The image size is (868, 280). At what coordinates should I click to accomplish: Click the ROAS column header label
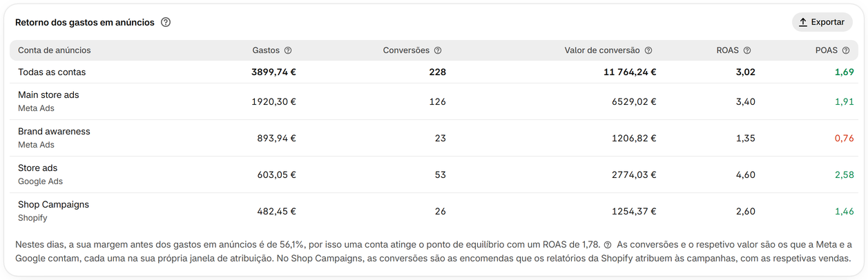click(728, 50)
